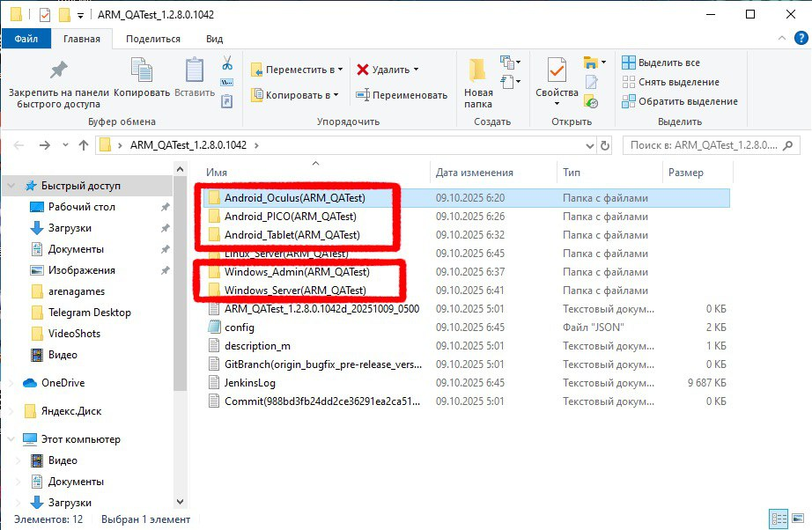This screenshot has width=812, height=530.
Task: Click Выделить все button
Action: click(x=661, y=63)
